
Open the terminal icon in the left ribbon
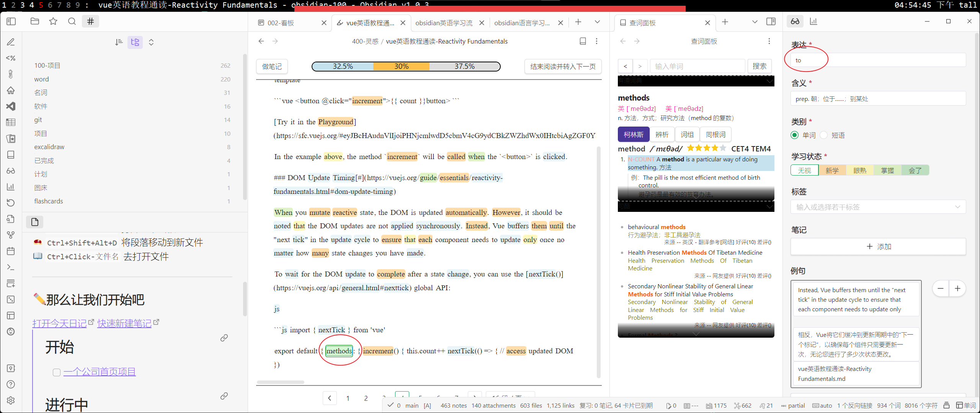[x=11, y=267]
